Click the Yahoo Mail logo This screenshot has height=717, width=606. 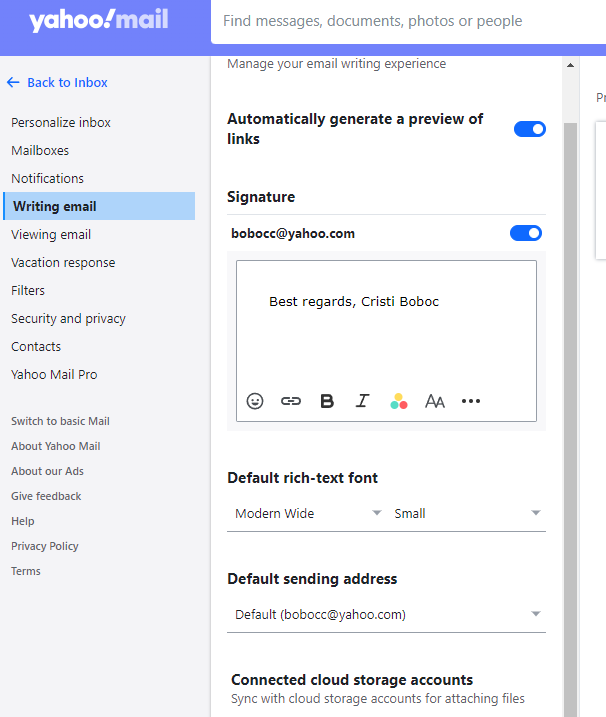(x=98, y=22)
